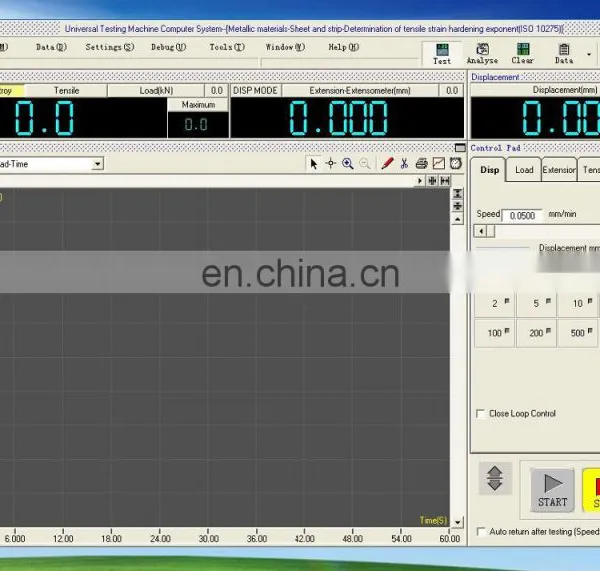The height and width of the screenshot is (571, 600).
Task: Compress the horizontal axis scale
Action: [x=432, y=181]
